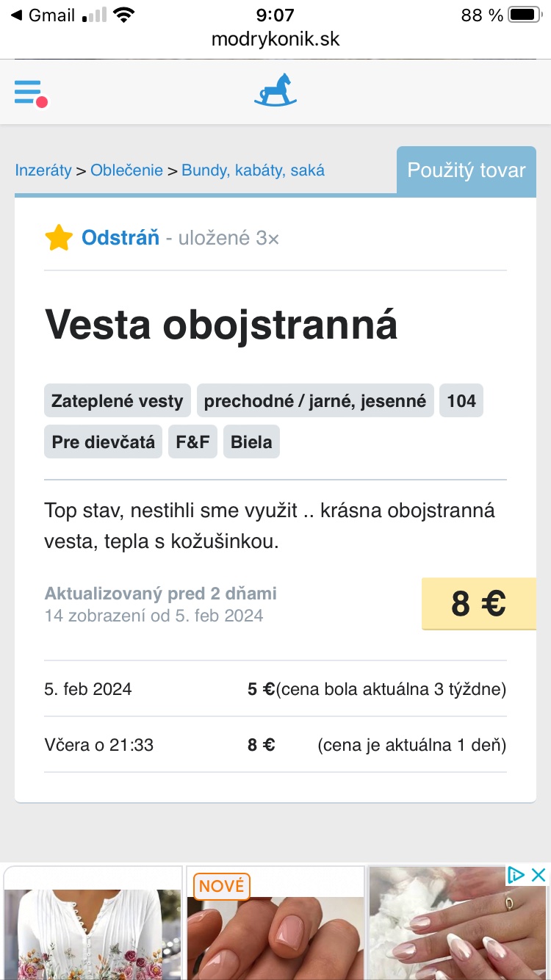Tap the Zateplené vesty tag
Image resolution: width=551 pixels, height=980 pixels.
[118, 401]
